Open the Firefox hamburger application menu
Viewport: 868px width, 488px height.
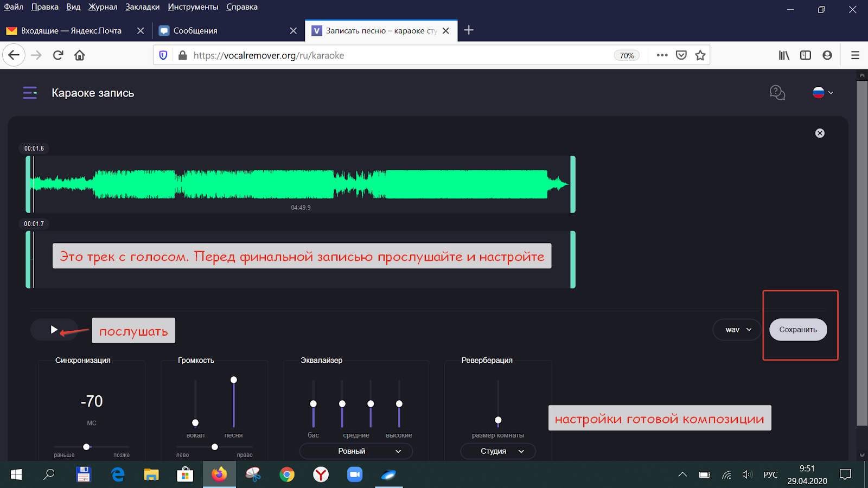point(856,55)
